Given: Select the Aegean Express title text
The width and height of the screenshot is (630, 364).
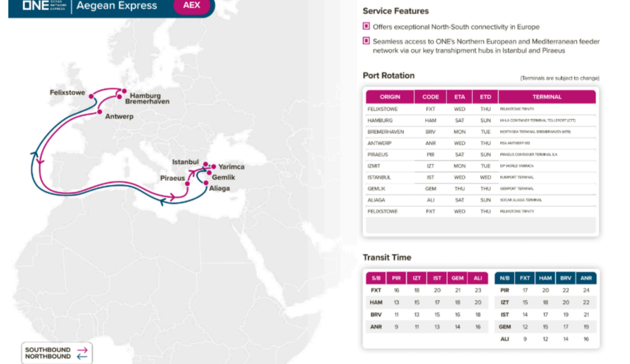Looking at the screenshot, I should 117,6.
